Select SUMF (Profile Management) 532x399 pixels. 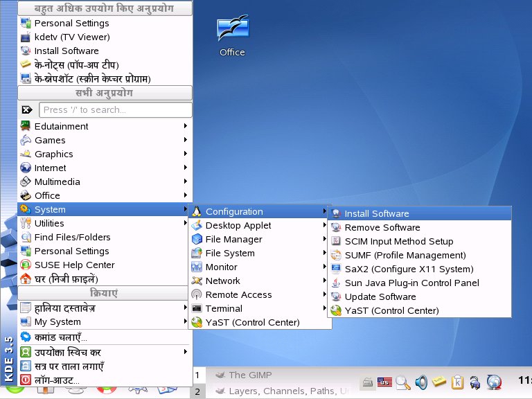pos(420,255)
